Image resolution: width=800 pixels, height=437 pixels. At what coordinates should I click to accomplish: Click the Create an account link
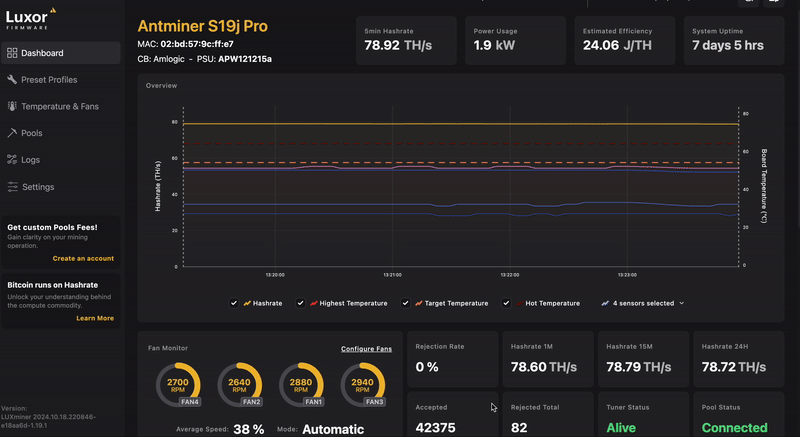(83, 259)
